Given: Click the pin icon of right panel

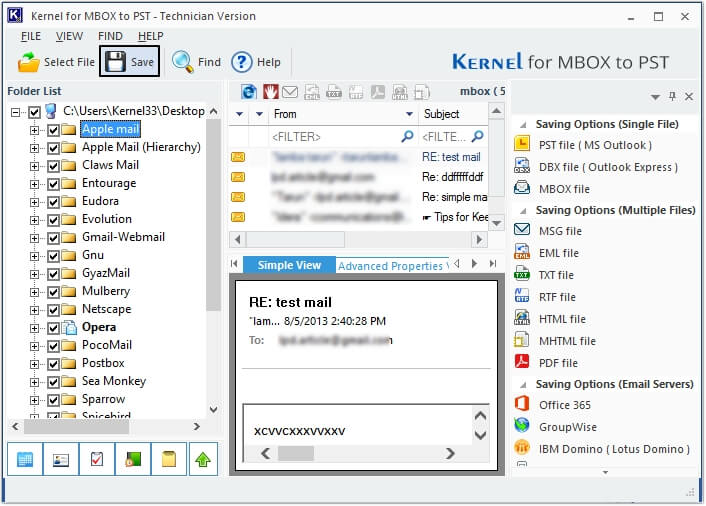Looking at the screenshot, I should click(672, 96).
